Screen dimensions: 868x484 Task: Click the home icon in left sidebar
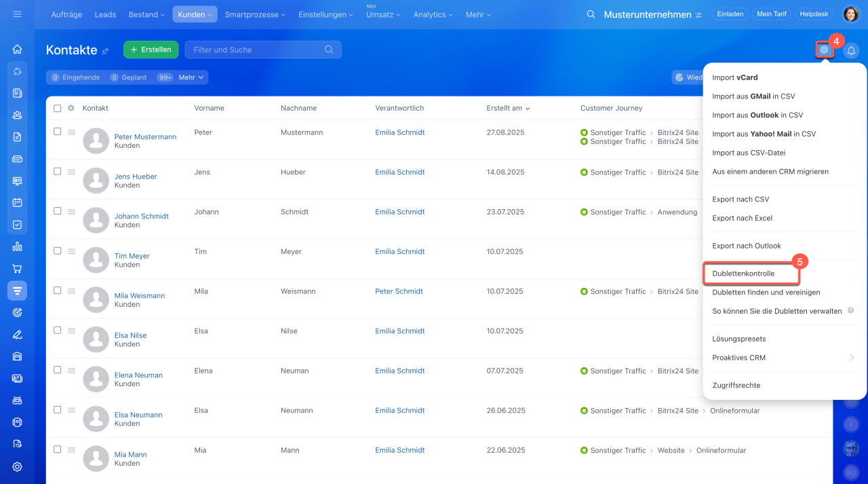[17, 49]
